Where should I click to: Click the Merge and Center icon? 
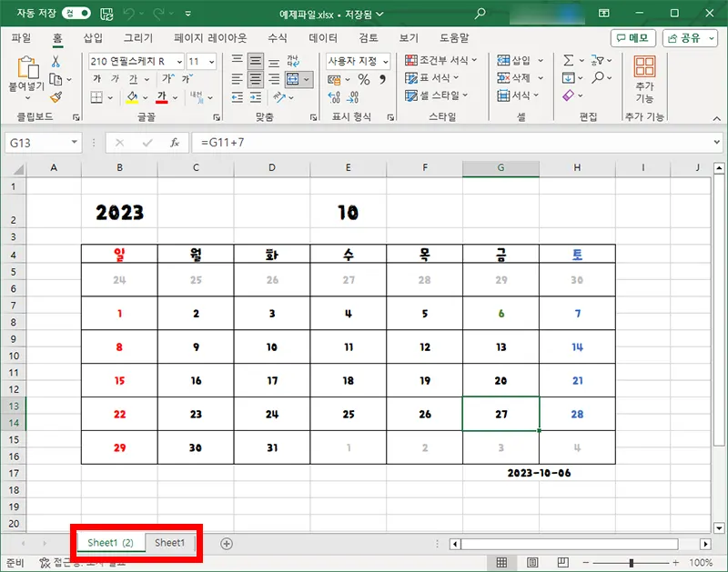tap(294, 79)
